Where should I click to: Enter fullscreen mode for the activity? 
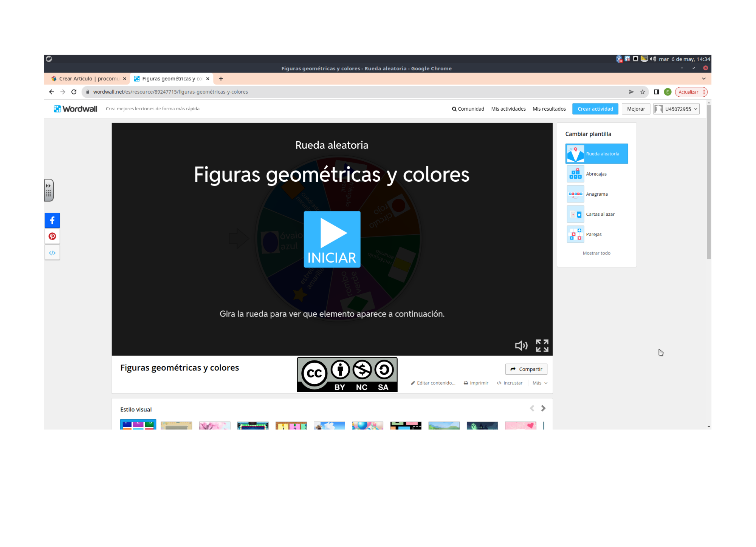(542, 345)
